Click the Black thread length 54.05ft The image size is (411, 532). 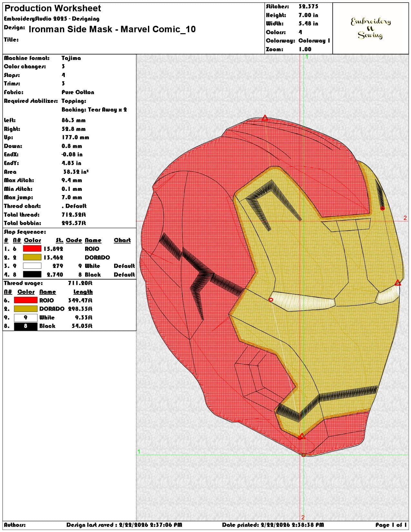(82, 326)
